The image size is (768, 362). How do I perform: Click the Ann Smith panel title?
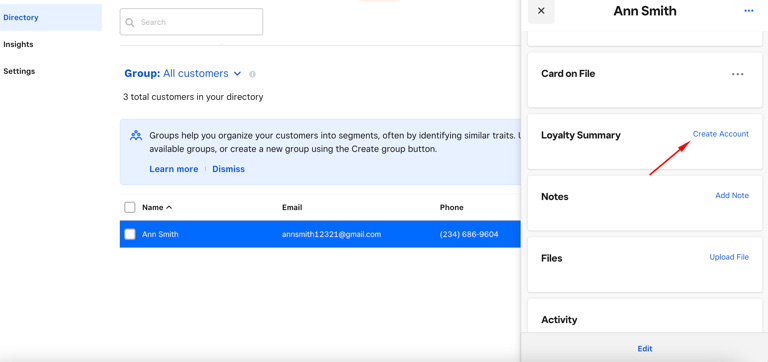[645, 11]
